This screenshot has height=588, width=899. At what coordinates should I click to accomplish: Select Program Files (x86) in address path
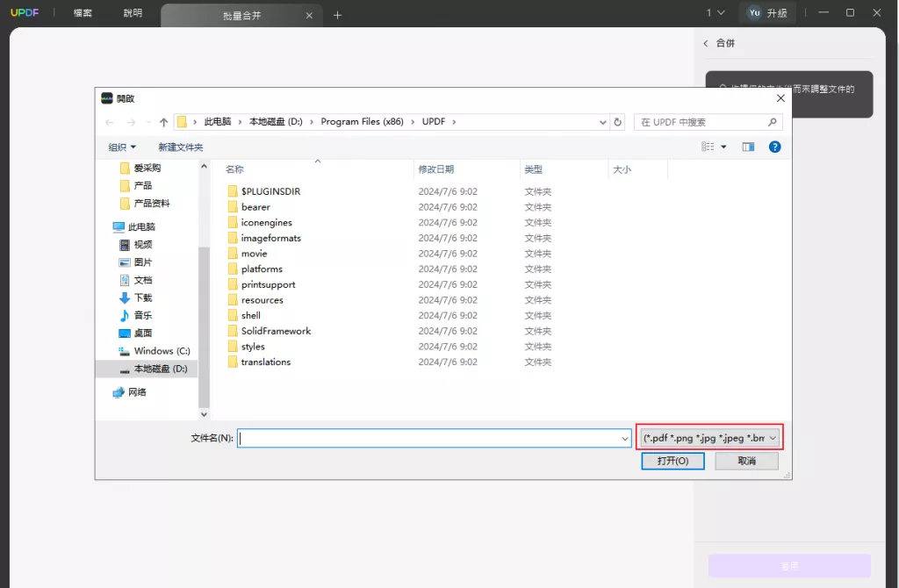(x=362, y=121)
